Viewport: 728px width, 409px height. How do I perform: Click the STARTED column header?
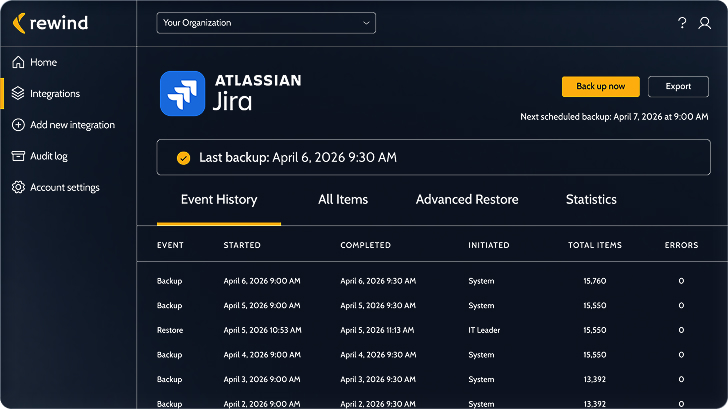click(242, 245)
